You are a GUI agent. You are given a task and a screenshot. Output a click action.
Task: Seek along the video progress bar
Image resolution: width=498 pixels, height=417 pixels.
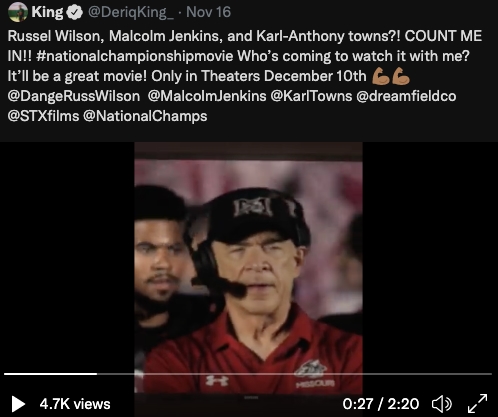click(248, 374)
